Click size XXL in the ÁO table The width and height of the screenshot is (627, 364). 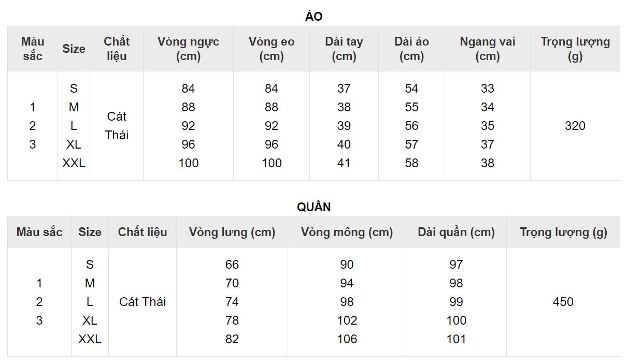pyautogui.click(x=74, y=163)
